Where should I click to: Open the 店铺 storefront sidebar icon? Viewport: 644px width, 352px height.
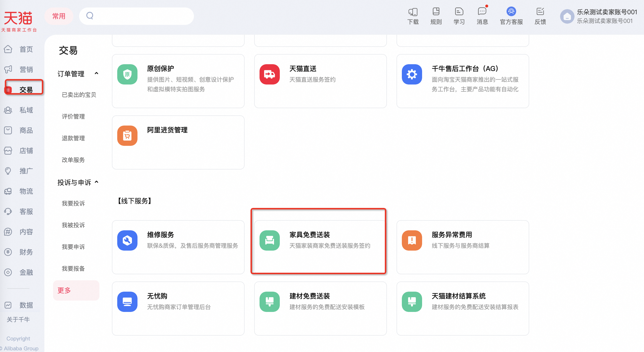8,151
